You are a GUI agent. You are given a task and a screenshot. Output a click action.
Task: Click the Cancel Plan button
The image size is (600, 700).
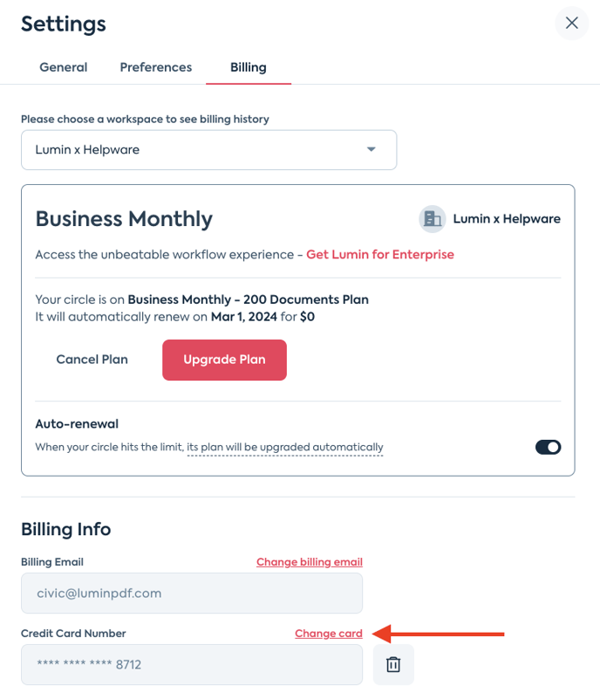pos(92,360)
